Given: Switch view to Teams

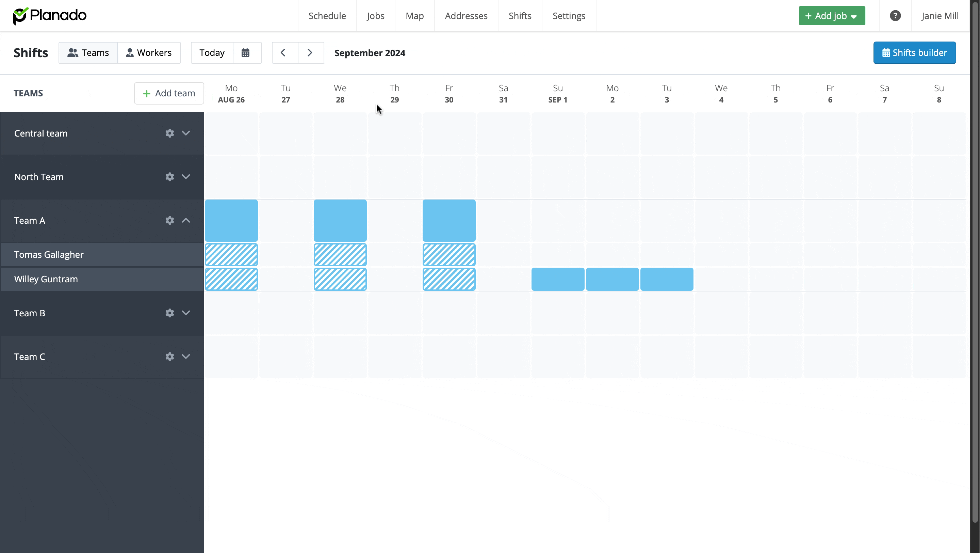Looking at the screenshot, I should tap(88, 53).
